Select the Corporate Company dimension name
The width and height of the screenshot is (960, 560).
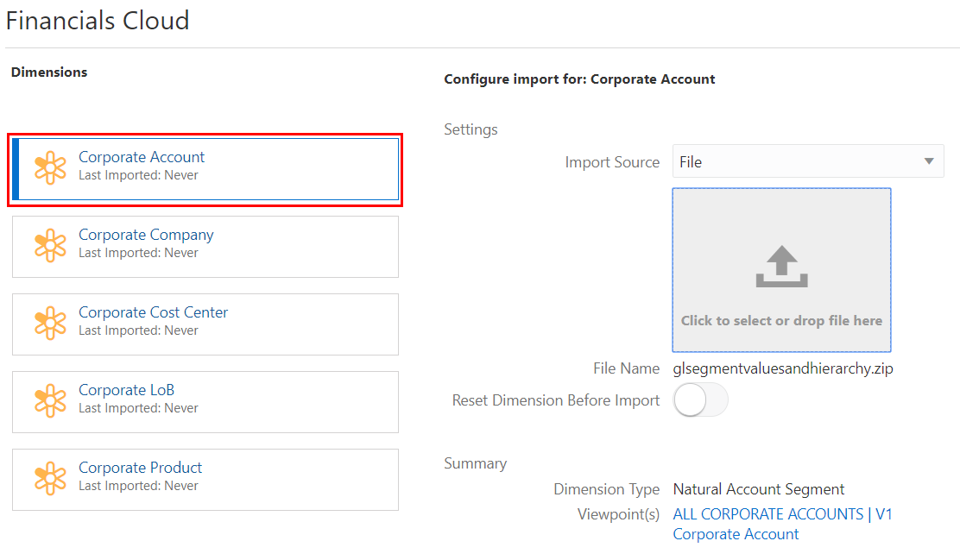pyautogui.click(x=146, y=235)
